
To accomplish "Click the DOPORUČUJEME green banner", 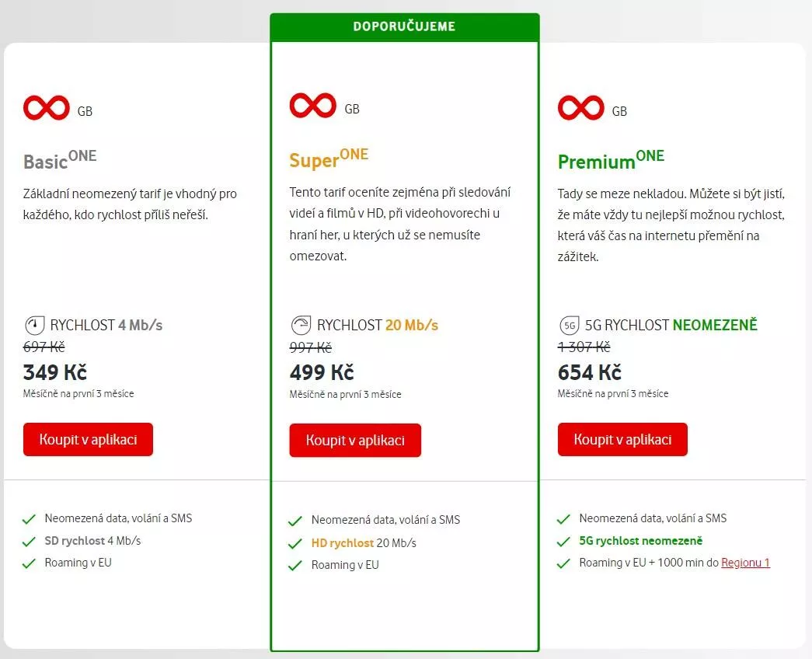I will [x=404, y=26].
